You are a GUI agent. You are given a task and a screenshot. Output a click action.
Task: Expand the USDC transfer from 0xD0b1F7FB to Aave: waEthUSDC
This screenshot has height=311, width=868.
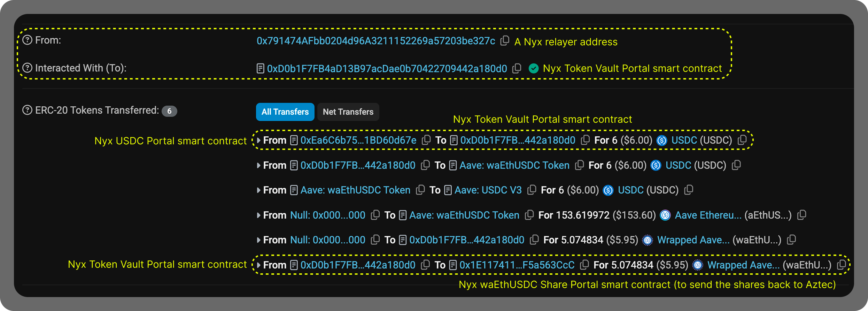[258, 165]
